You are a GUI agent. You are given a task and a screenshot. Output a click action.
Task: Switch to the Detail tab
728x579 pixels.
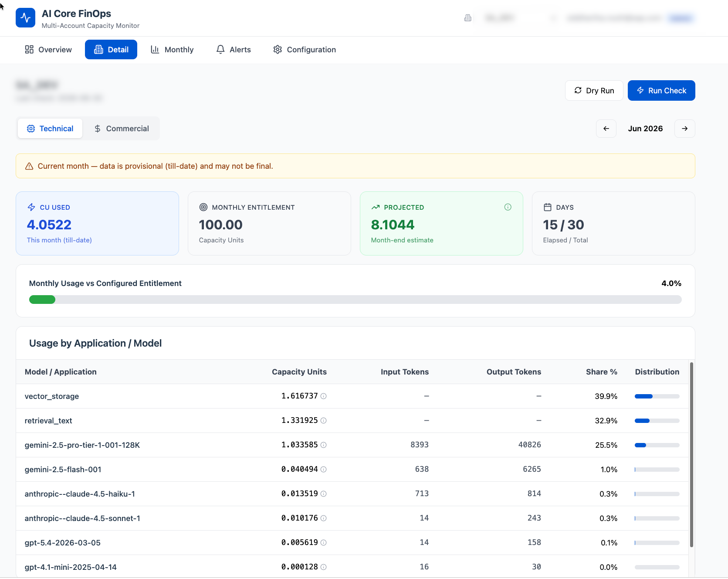[111, 50]
